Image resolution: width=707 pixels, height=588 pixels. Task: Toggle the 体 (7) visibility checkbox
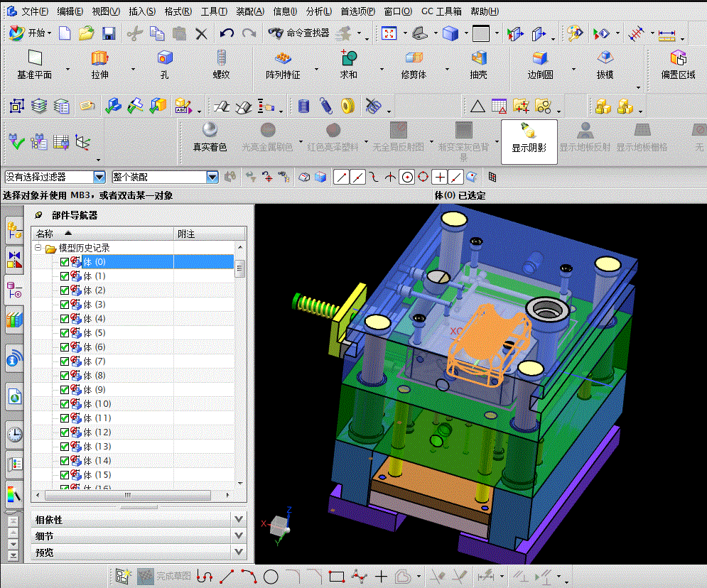(65, 361)
